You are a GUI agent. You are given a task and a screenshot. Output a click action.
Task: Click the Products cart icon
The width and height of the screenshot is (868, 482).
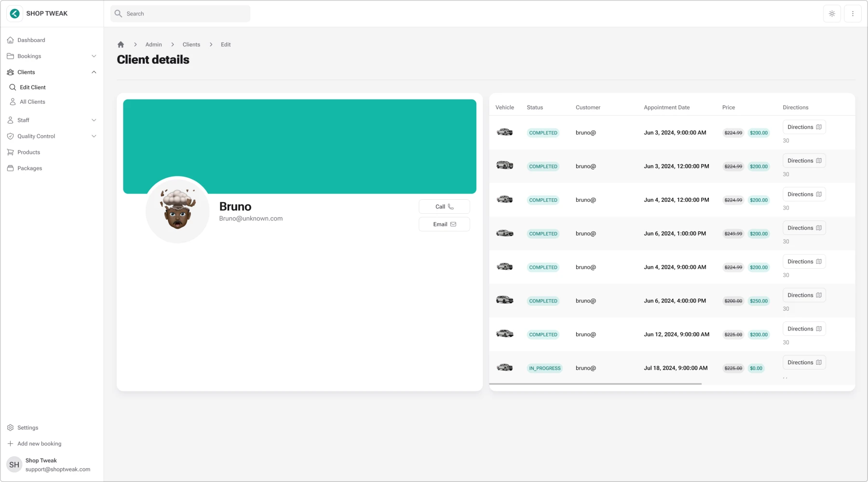click(x=11, y=152)
